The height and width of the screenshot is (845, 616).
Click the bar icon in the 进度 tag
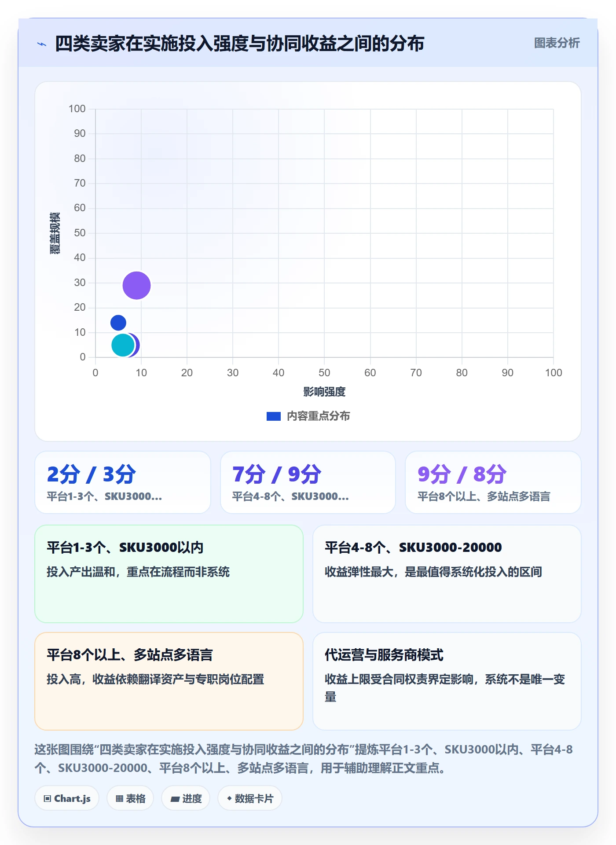coord(175,799)
